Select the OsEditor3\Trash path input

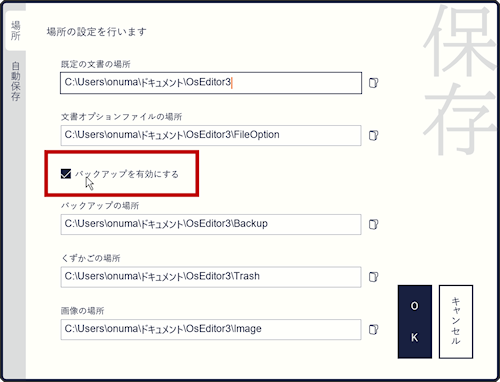click(x=211, y=277)
